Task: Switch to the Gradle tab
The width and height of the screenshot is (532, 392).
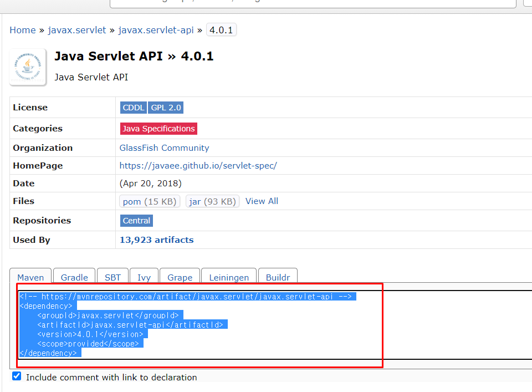Action: tap(74, 277)
